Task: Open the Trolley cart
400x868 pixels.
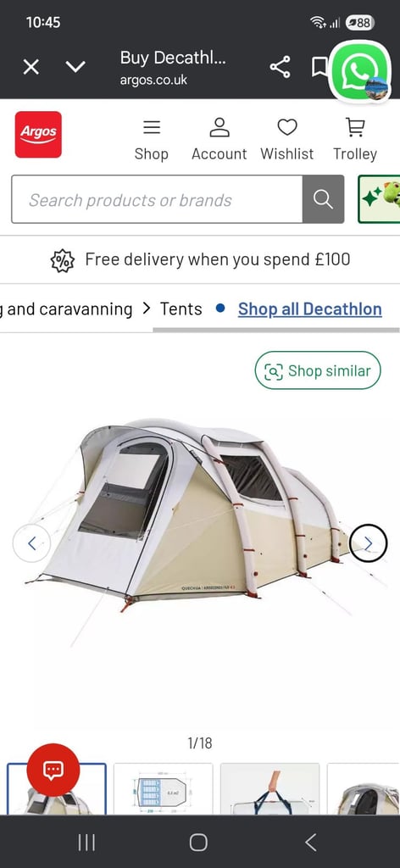Action: pos(355,140)
